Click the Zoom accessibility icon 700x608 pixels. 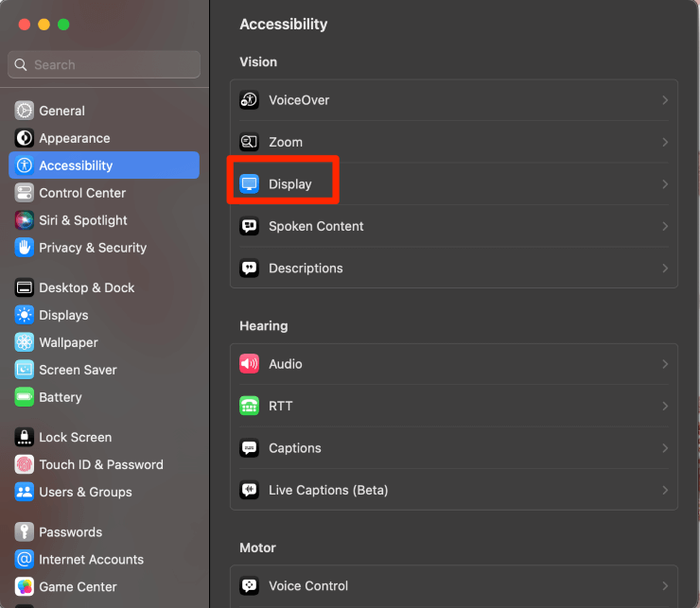click(x=249, y=142)
